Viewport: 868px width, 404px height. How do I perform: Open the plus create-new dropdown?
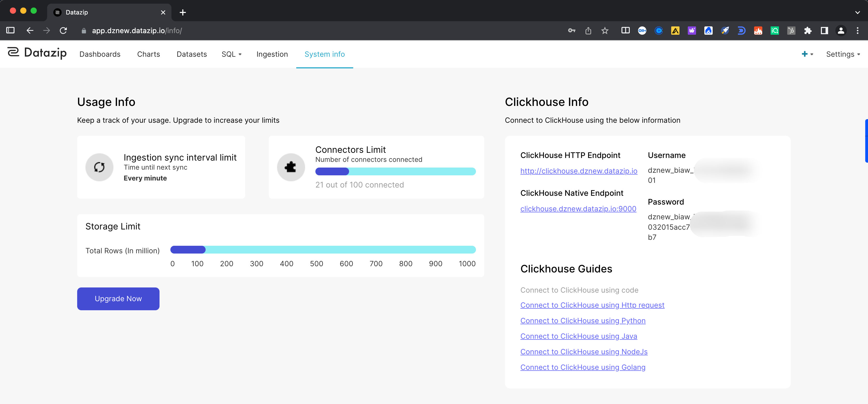807,54
